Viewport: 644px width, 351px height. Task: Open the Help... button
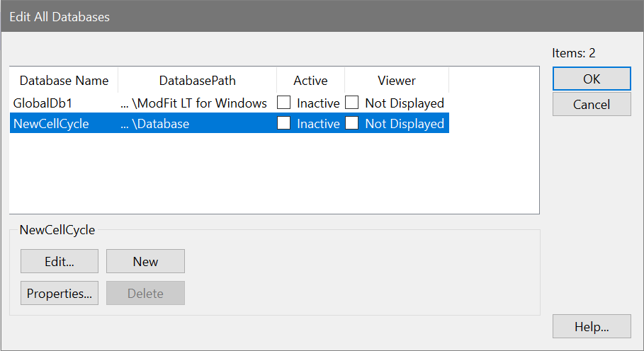pos(592,327)
